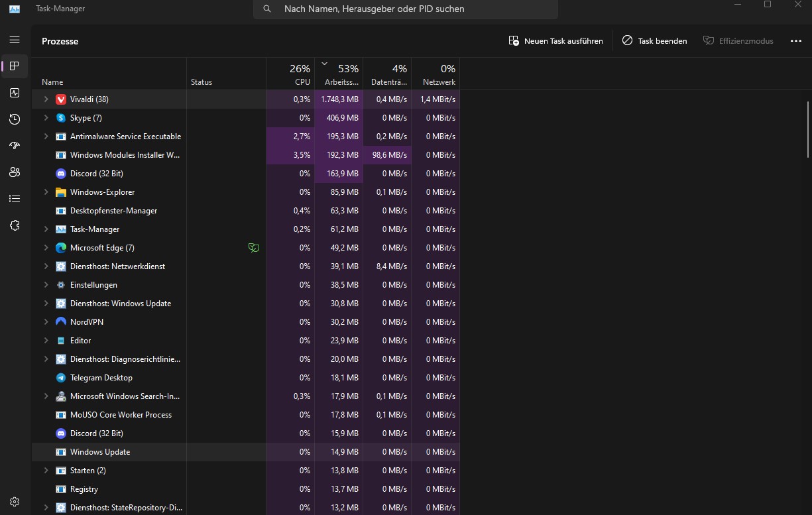812x515 pixels.
Task: Open the Users icon in sidebar
Action: [15, 172]
